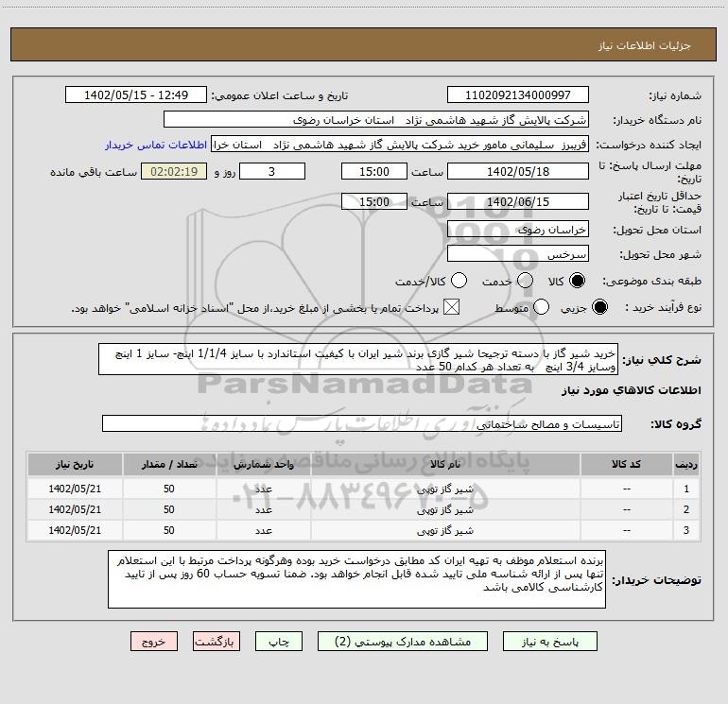Click the واحد شمارش column header
The image size is (728, 704).
tap(264, 464)
